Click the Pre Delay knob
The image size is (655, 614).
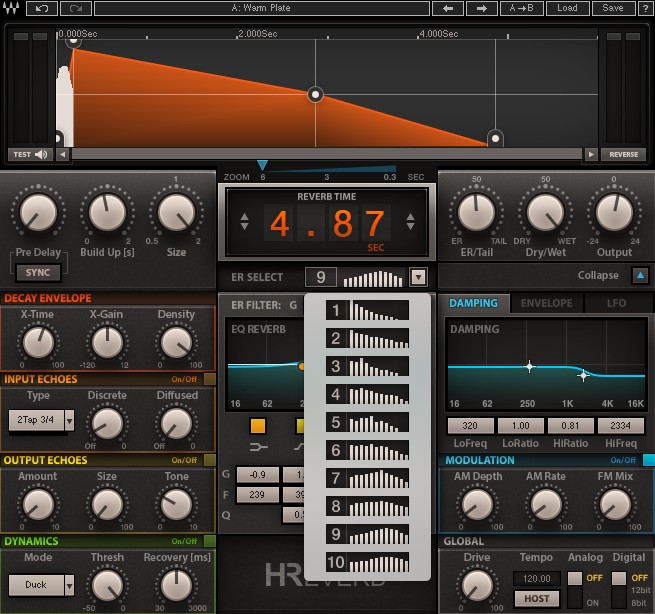(x=38, y=213)
